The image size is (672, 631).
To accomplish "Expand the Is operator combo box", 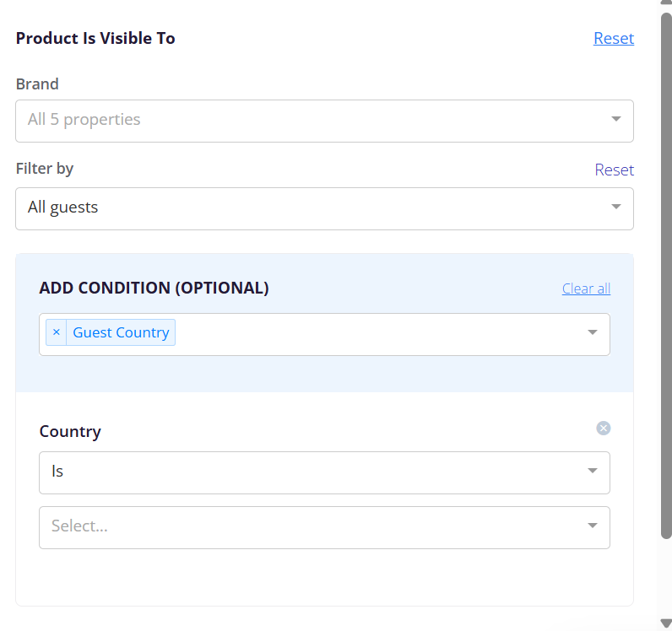I will (324, 473).
